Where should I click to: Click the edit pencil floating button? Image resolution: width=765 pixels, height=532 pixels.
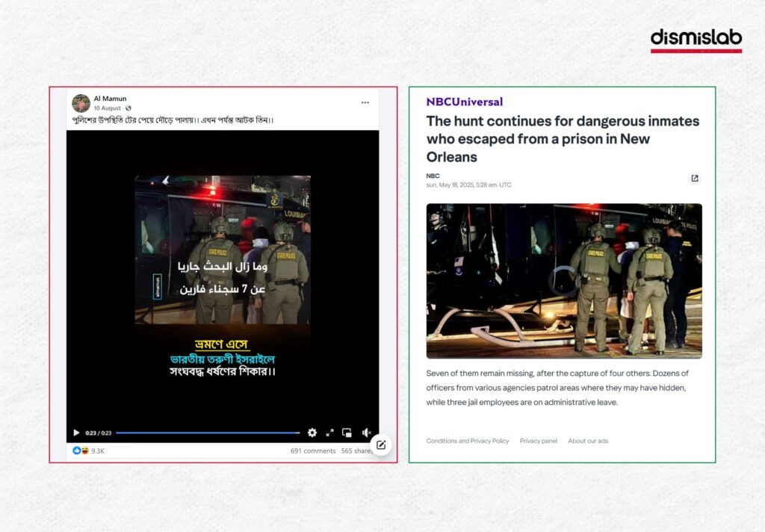click(381, 445)
